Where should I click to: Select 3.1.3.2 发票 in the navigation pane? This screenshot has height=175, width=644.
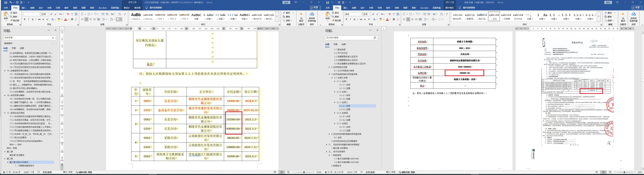point(345,109)
